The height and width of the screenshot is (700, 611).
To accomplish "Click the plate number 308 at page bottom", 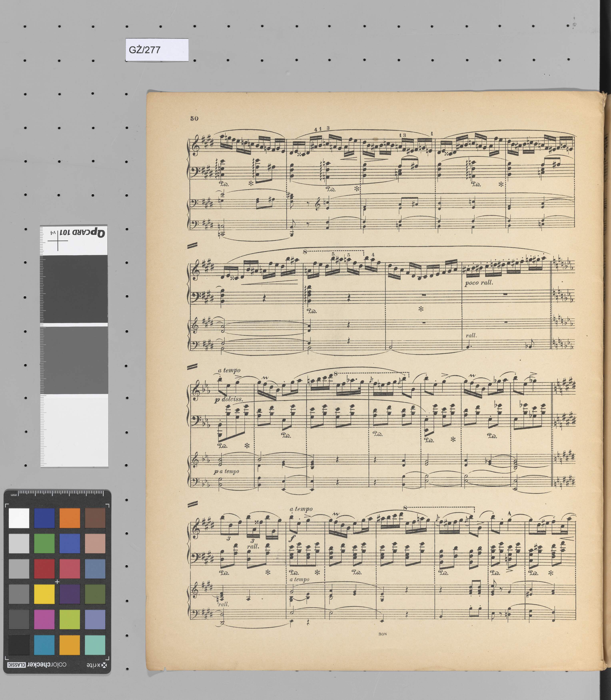I will pos(382,634).
